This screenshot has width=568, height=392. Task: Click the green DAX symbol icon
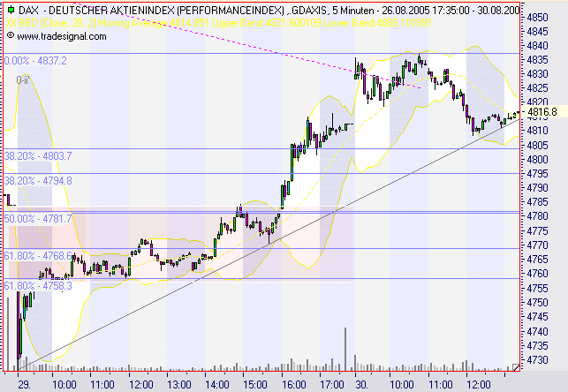(x=10, y=10)
